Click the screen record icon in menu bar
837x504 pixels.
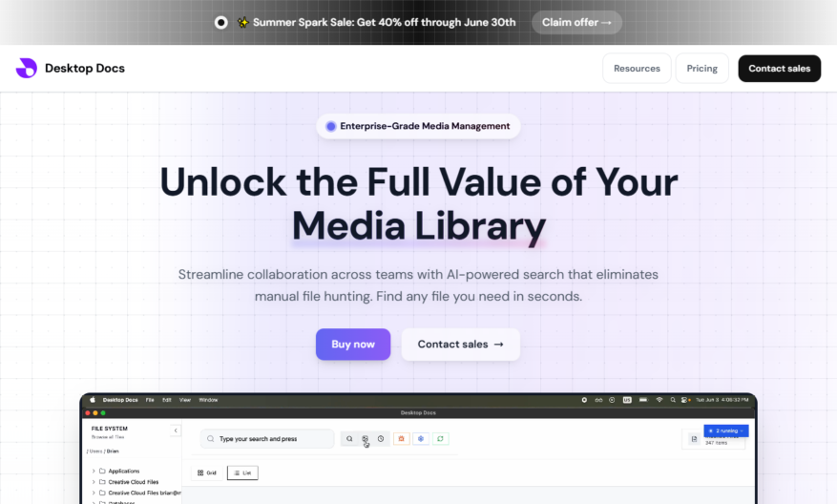coord(584,399)
